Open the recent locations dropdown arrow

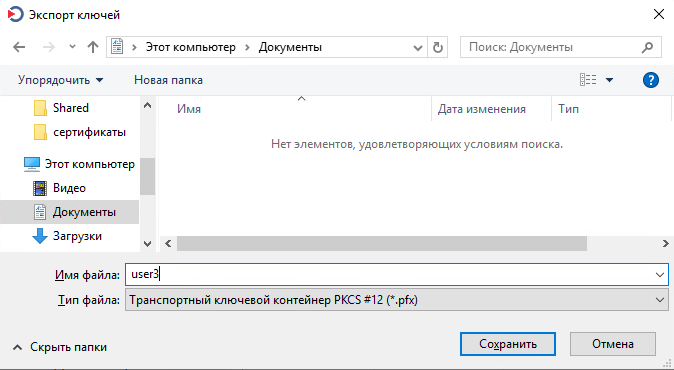pyautogui.click(x=72, y=47)
